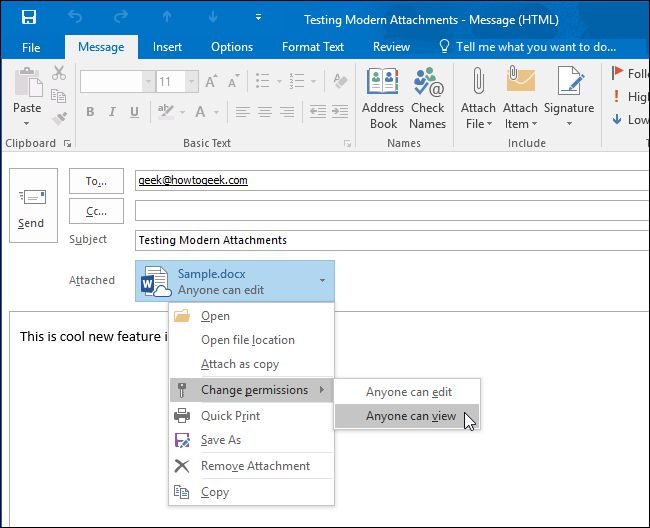Select Anyone can view permission
Image resolution: width=650 pixels, height=528 pixels.
click(407, 416)
